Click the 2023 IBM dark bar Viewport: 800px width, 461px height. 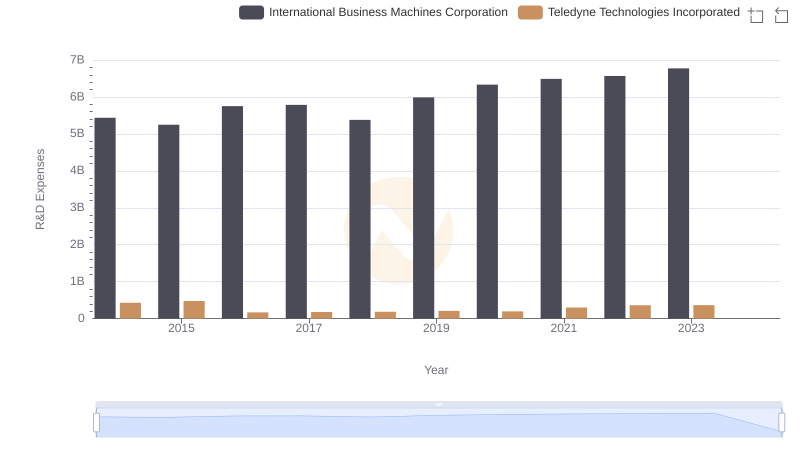[679, 194]
